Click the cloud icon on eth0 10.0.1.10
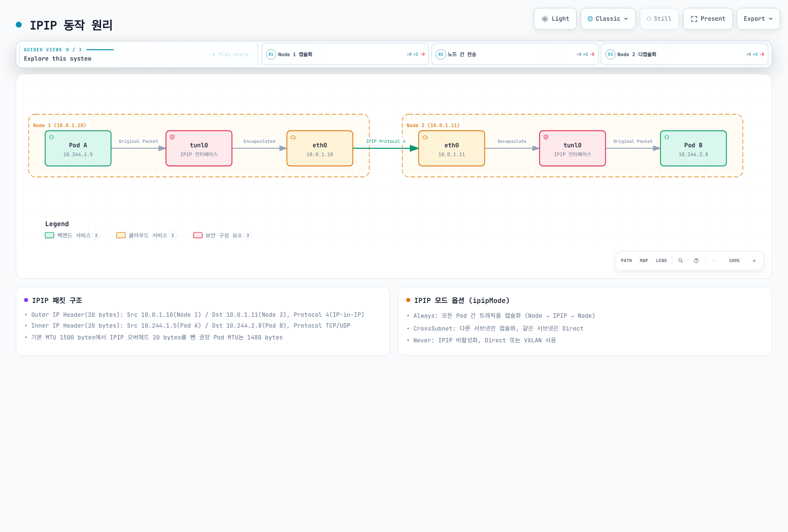The image size is (788, 532). (x=293, y=137)
